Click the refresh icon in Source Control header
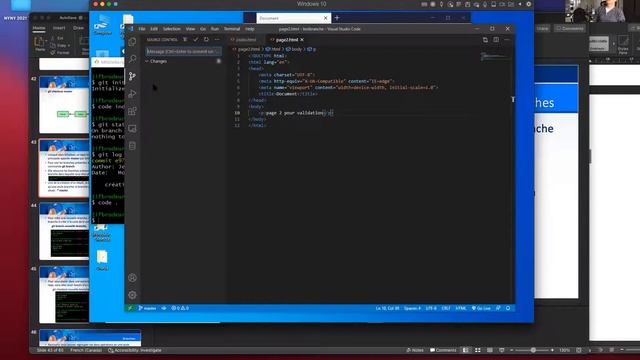640x360 pixels. click(x=206, y=40)
